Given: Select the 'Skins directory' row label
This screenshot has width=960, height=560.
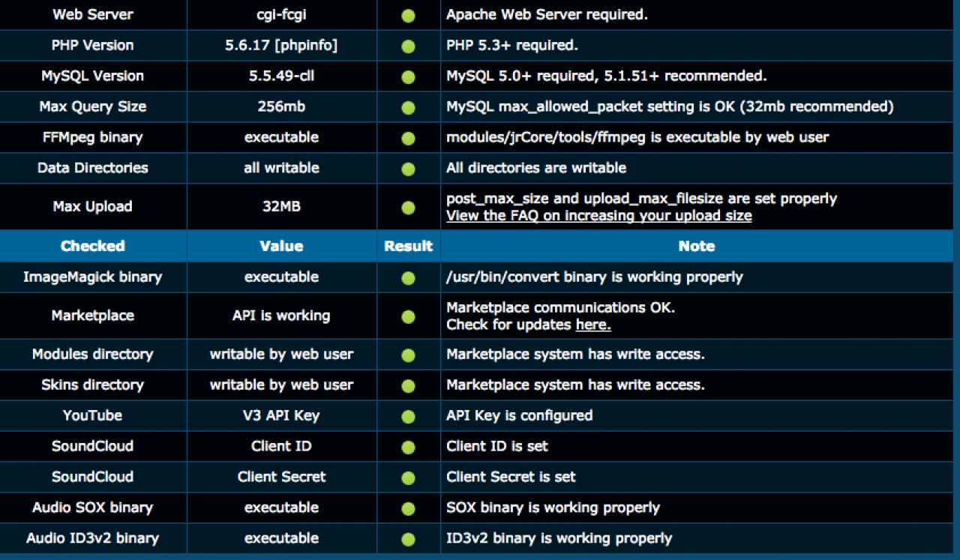Looking at the screenshot, I should [x=93, y=385].
